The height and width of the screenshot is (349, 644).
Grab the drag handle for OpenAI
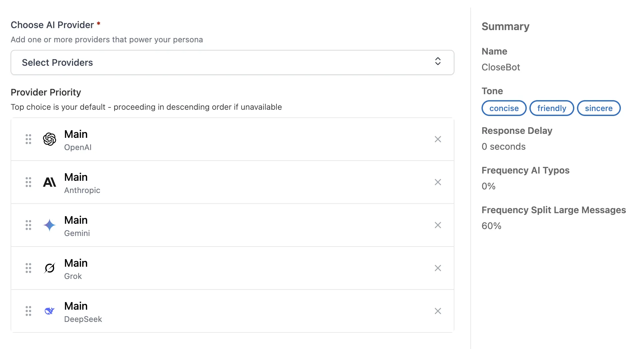[28, 139]
